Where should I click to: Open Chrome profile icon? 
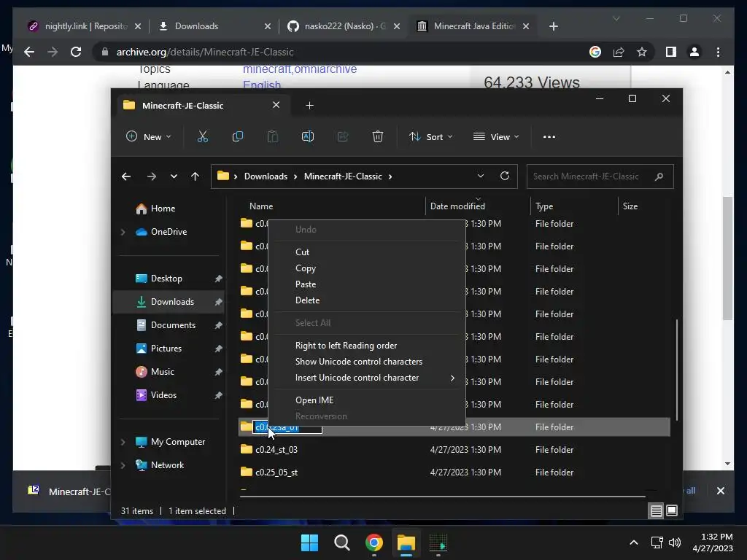point(694,52)
